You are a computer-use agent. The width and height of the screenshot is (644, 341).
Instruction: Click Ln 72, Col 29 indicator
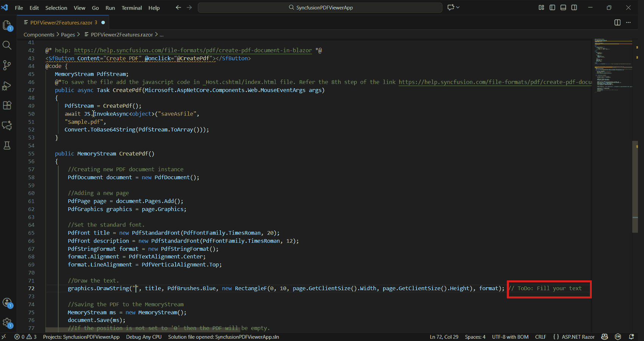click(444, 337)
